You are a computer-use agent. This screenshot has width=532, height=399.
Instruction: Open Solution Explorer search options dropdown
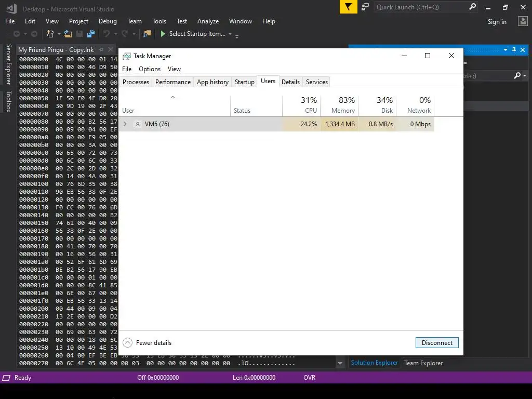point(525,75)
